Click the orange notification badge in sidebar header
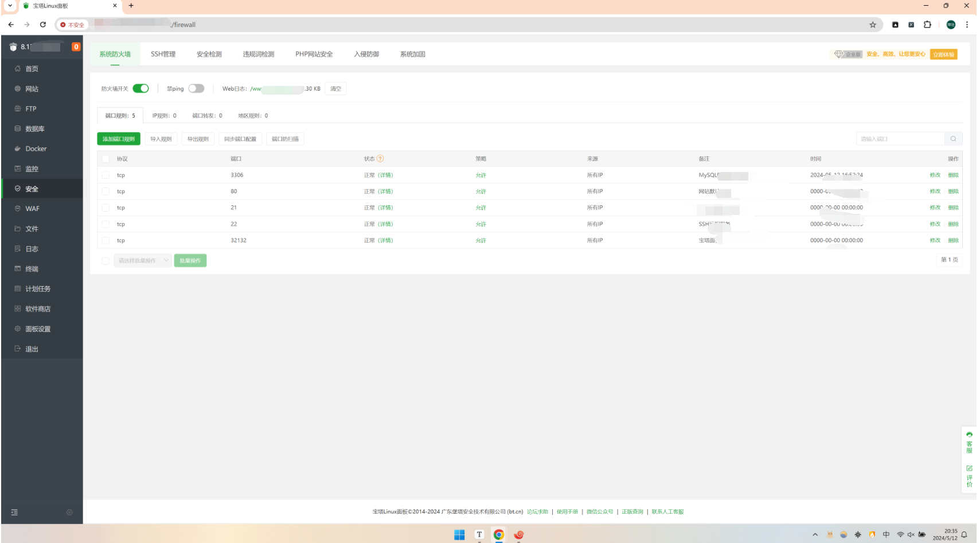980x543 pixels. click(x=76, y=46)
